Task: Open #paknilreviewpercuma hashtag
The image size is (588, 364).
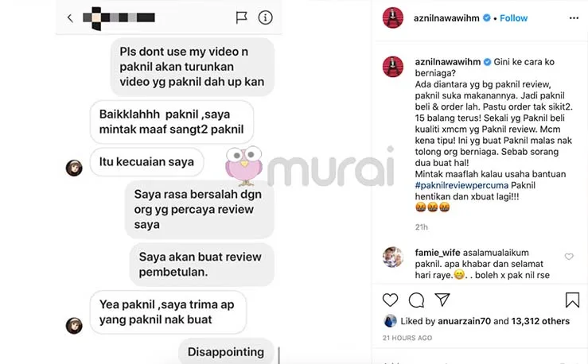Action: coord(461,185)
